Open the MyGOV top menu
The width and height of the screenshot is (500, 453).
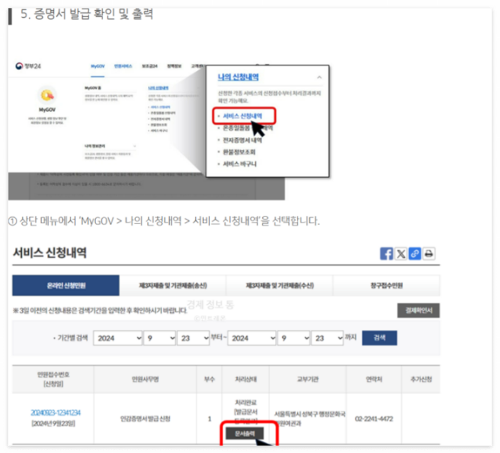pyautogui.click(x=98, y=66)
